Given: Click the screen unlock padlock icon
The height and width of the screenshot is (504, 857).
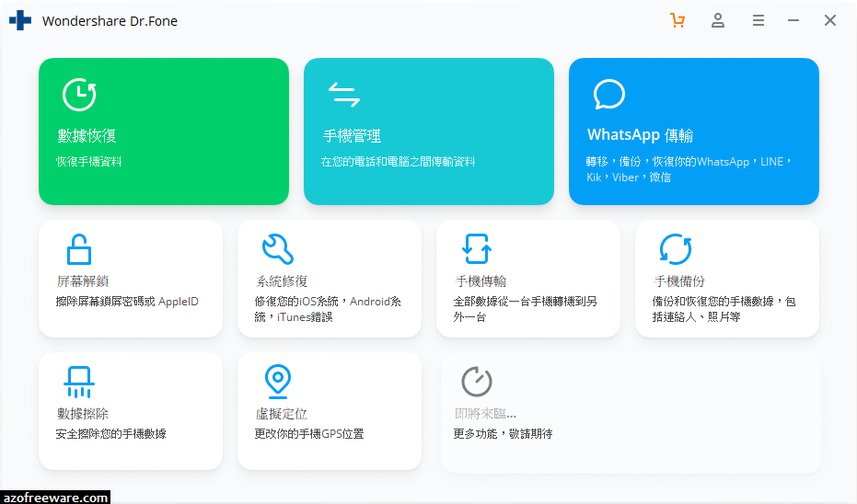Looking at the screenshot, I should [x=79, y=249].
